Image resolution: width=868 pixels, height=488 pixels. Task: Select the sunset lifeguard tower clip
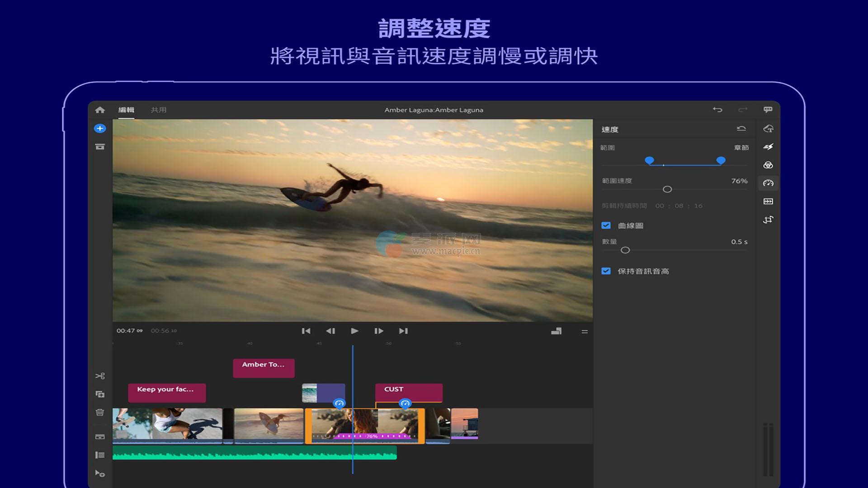(464, 424)
